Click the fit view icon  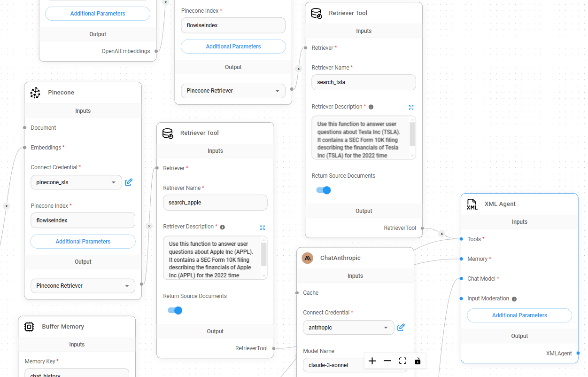click(402, 361)
